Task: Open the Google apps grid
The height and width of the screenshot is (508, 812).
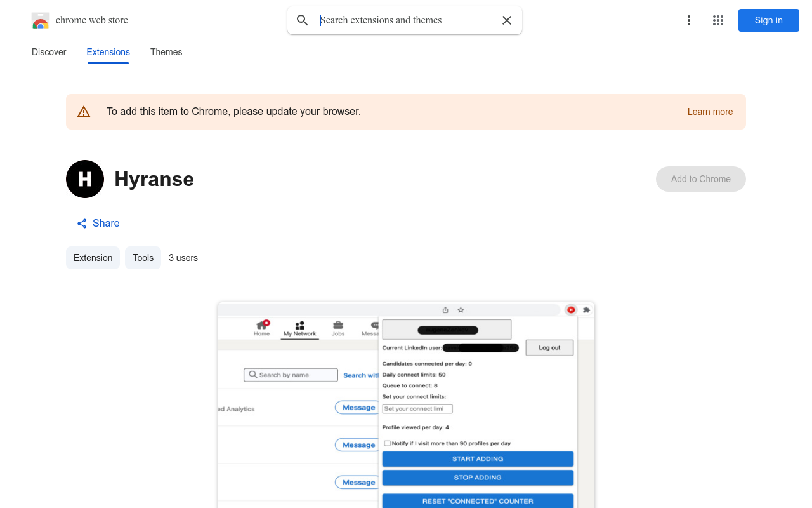Action: [718, 20]
